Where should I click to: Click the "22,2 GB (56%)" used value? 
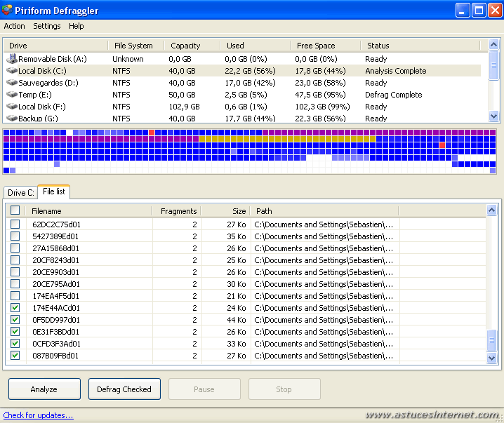[250, 71]
